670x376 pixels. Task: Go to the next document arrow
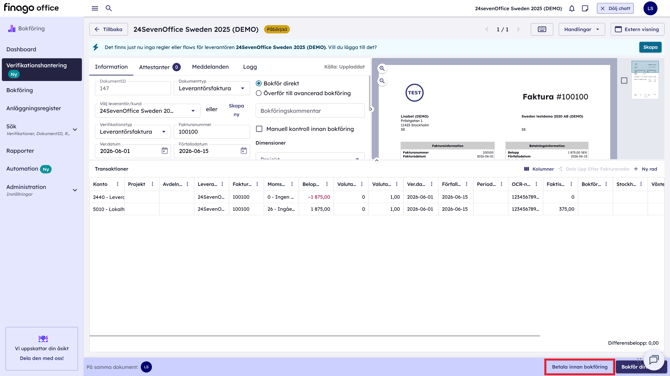pyautogui.click(x=518, y=29)
